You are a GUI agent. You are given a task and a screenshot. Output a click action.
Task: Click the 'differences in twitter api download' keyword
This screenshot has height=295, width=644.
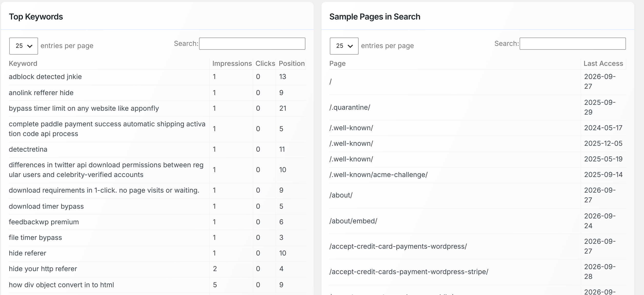[106, 170]
